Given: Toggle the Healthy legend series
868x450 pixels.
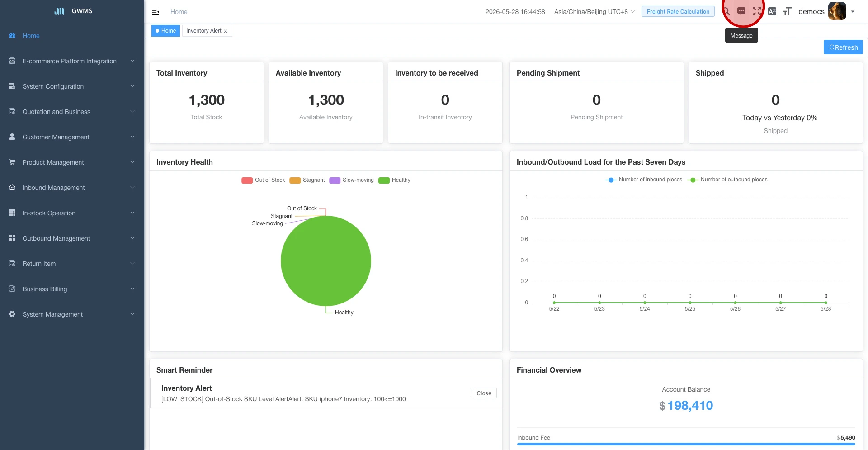Looking at the screenshot, I should tap(394, 180).
